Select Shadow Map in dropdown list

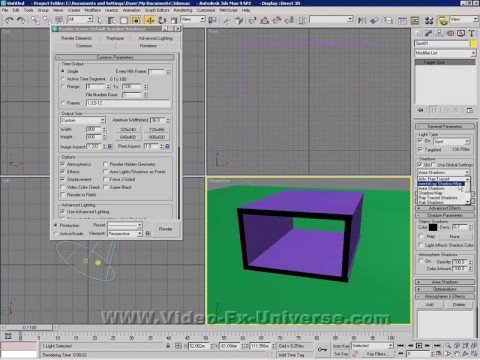(430, 193)
